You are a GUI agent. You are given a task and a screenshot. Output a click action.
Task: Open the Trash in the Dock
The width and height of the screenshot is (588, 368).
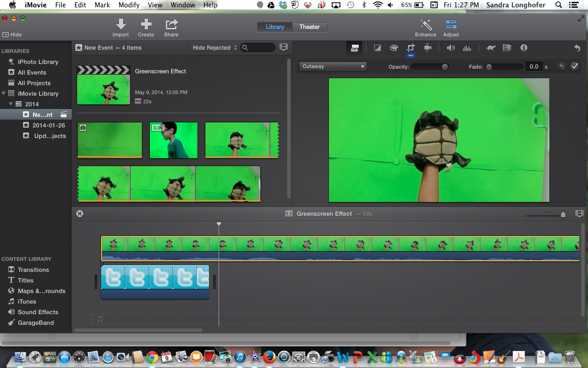(570, 356)
